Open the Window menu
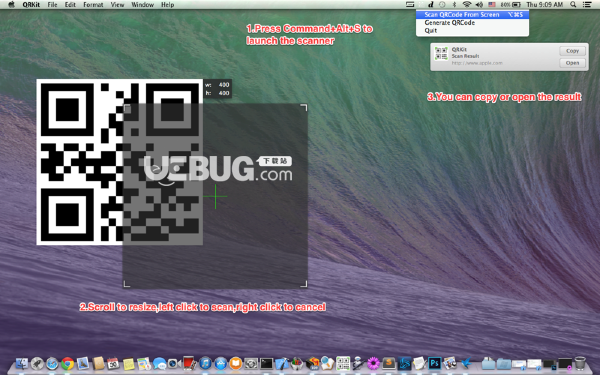600x375 pixels. coord(142,5)
